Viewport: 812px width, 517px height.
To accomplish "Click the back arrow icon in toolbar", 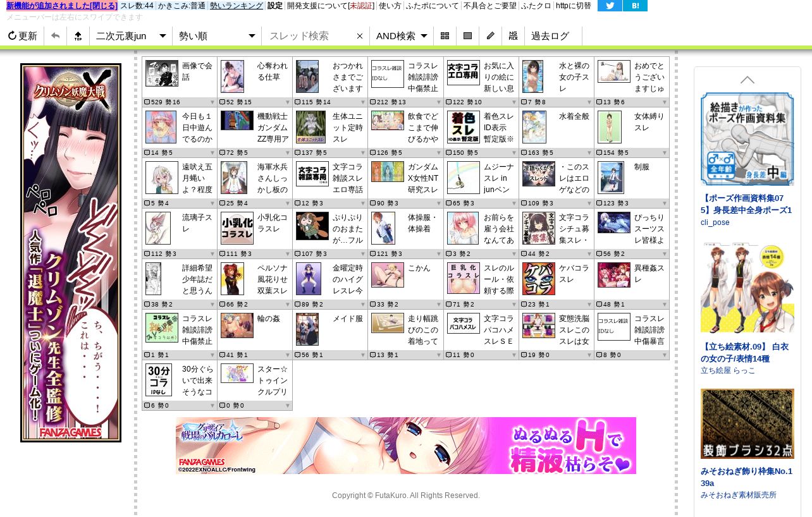I will coord(56,36).
